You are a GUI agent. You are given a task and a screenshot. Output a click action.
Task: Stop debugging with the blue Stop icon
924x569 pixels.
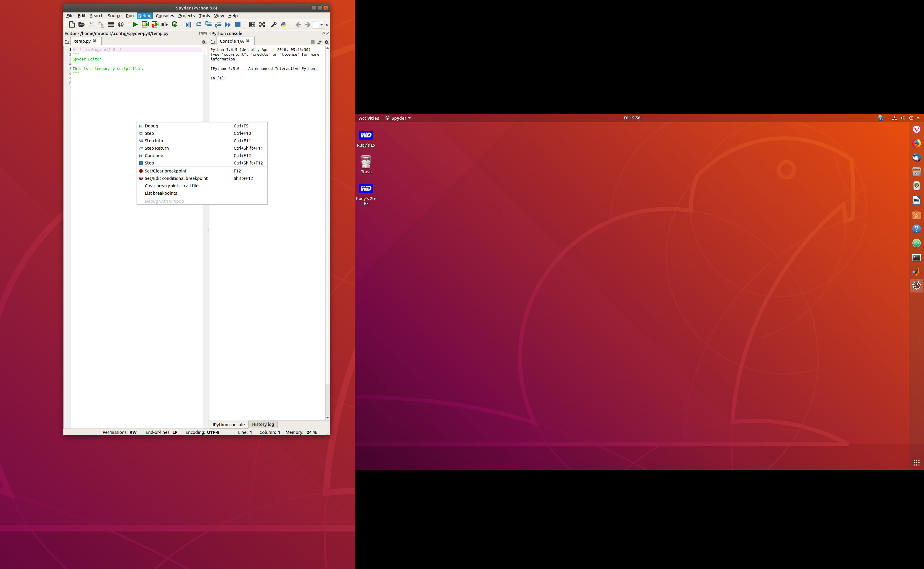(238, 25)
